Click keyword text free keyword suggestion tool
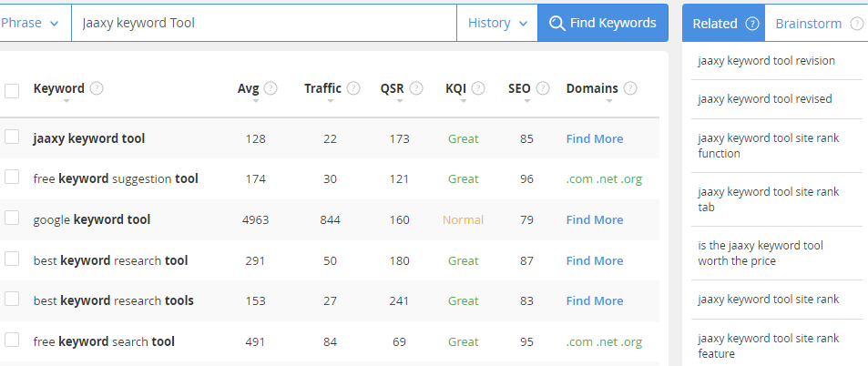868x366 pixels. pos(116,178)
